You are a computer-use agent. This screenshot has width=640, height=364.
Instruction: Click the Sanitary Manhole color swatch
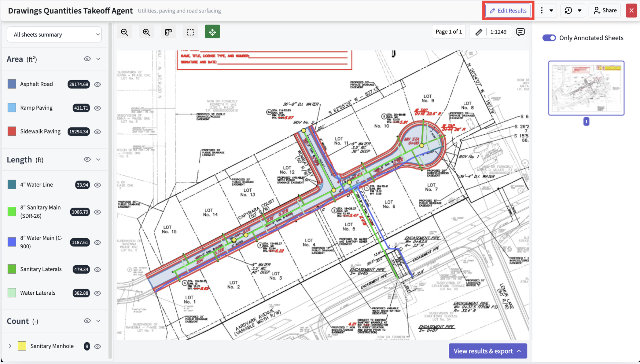point(22,346)
